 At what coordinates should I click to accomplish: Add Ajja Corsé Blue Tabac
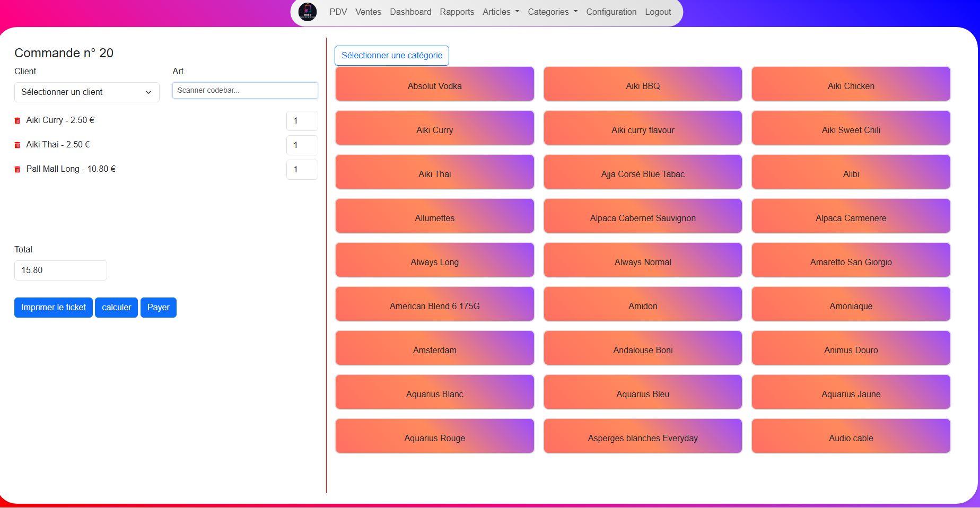click(x=643, y=172)
